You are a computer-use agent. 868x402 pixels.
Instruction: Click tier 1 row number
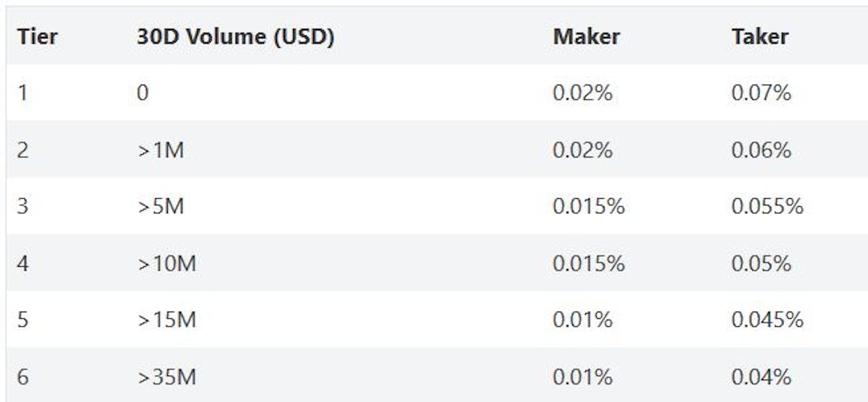[22, 93]
